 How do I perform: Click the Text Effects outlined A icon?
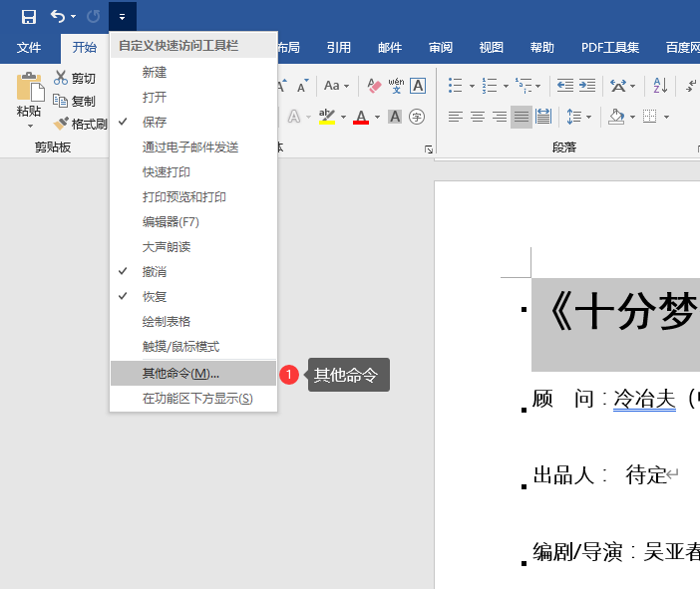[x=294, y=117]
